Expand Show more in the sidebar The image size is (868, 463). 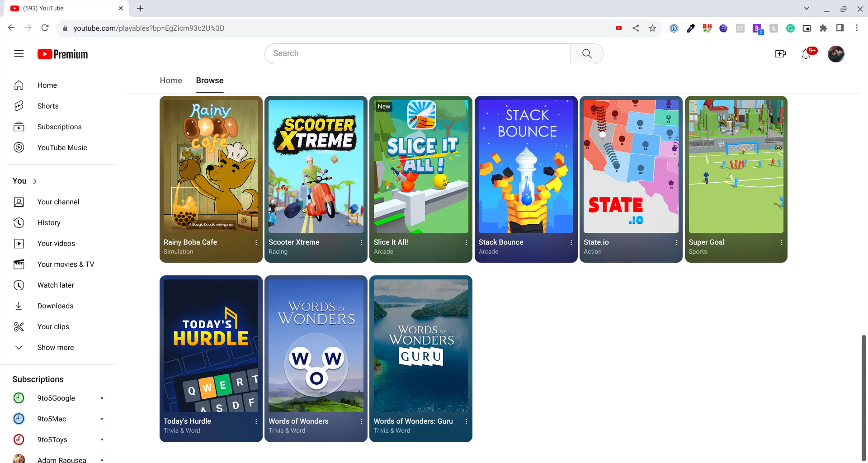55,347
